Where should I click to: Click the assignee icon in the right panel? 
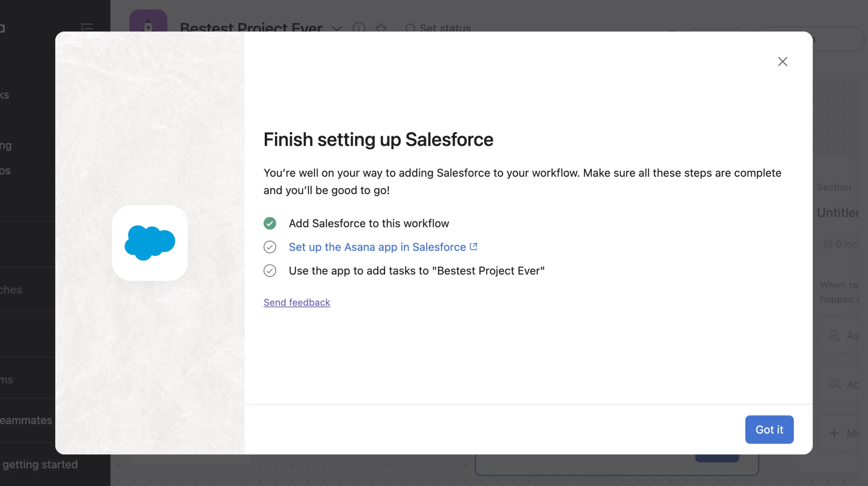(835, 336)
